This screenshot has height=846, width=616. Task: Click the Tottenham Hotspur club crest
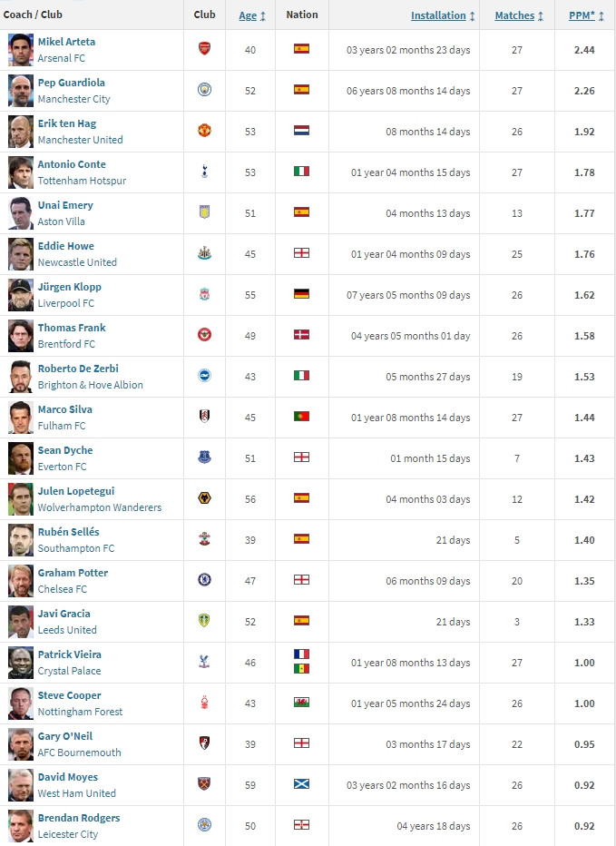point(204,172)
